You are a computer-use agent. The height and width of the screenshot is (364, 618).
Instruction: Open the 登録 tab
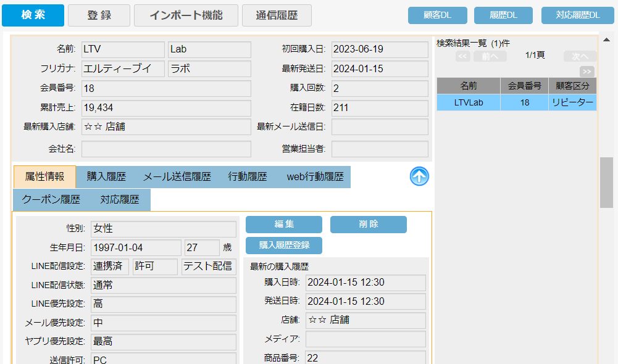pyautogui.click(x=99, y=15)
